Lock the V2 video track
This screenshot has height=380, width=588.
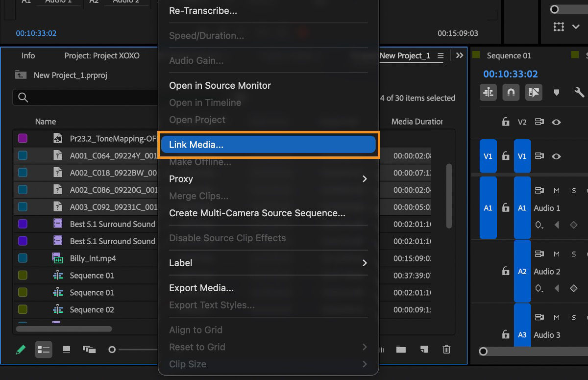(x=505, y=122)
